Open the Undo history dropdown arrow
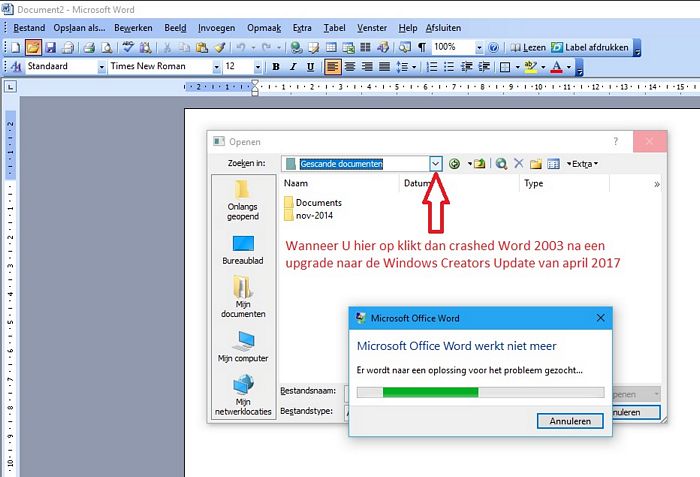700x477 pixels. click(253, 47)
